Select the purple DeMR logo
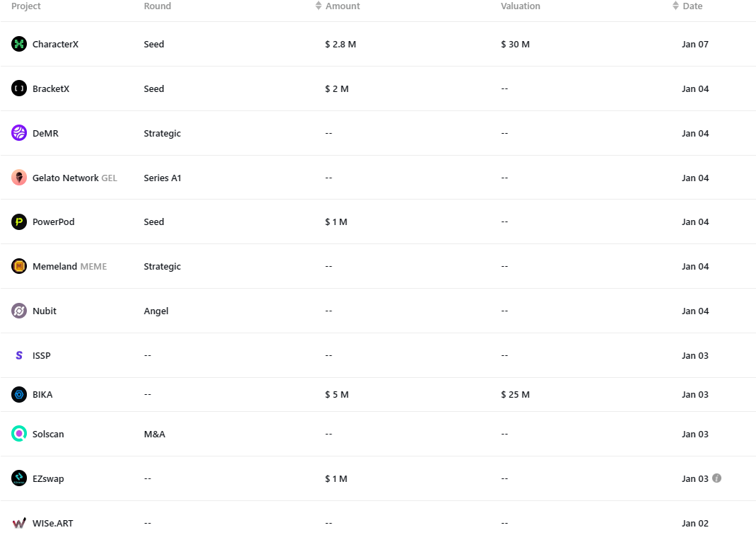Image resolution: width=756 pixels, height=535 pixels. point(19,132)
